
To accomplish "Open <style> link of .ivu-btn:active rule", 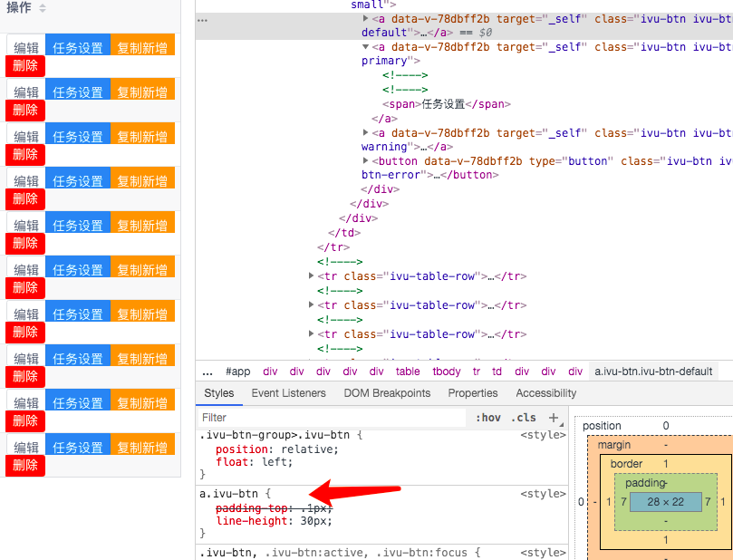I will click(543, 553).
